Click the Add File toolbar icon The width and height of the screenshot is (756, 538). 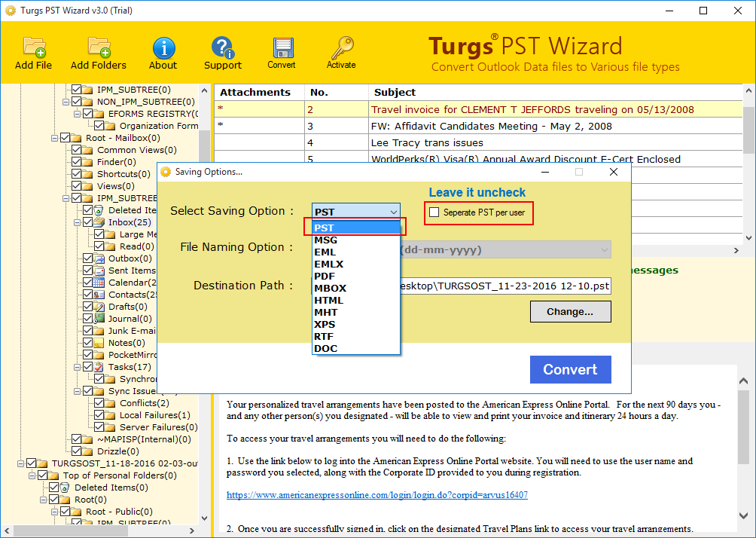pyautogui.click(x=34, y=47)
